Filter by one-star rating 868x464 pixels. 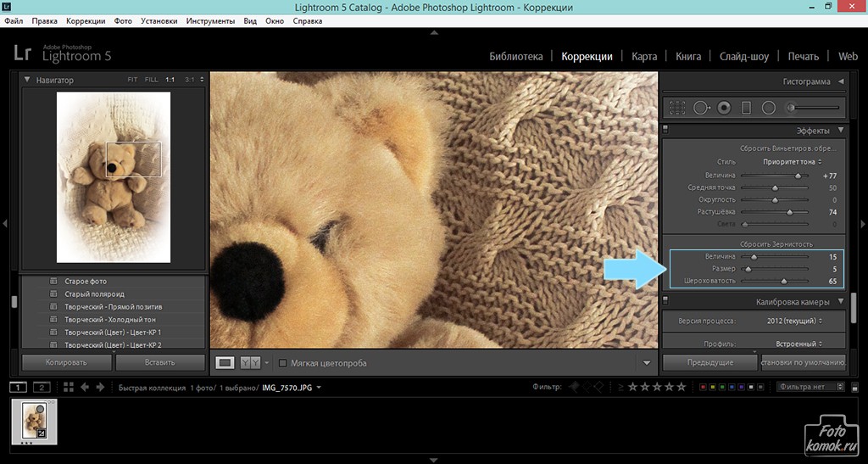point(632,387)
